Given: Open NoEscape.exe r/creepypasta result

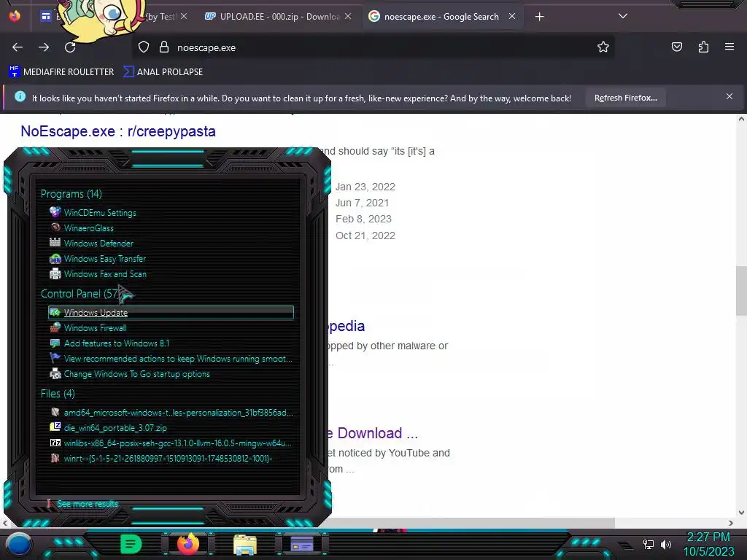Looking at the screenshot, I should [118, 131].
